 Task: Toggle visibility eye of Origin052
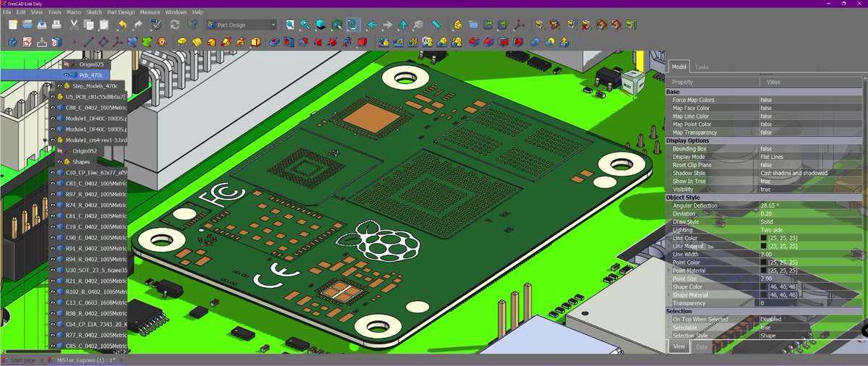(x=60, y=151)
